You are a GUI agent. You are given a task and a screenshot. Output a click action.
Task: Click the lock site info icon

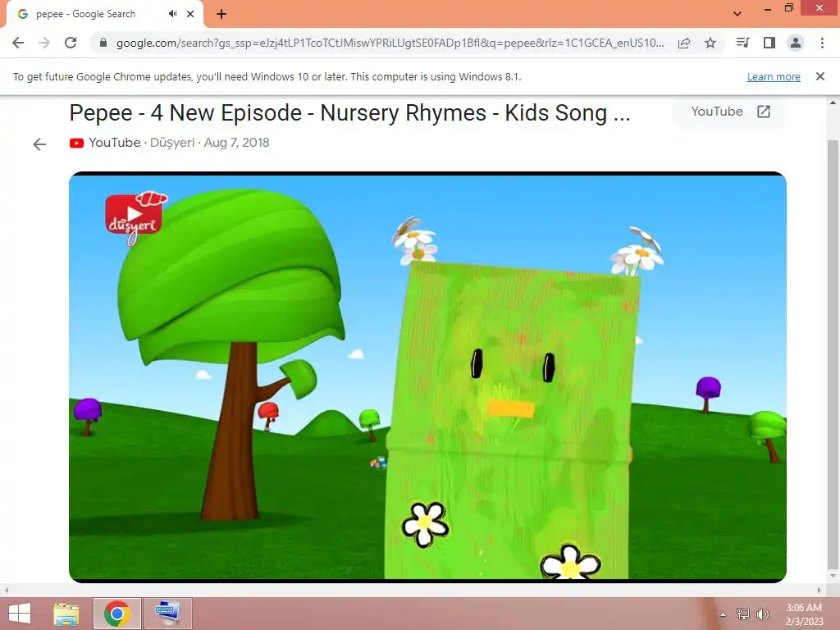point(103,43)
